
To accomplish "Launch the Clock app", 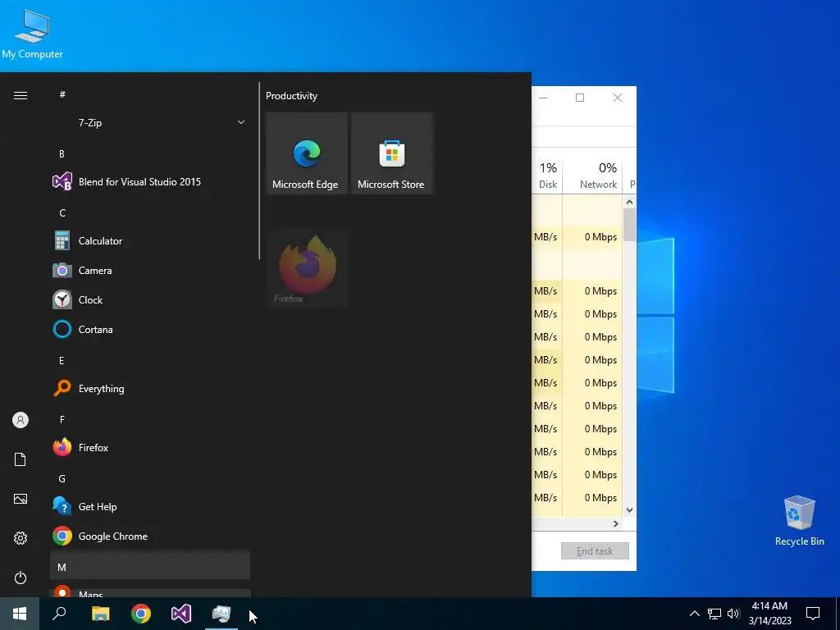I will click(x=150, y=299).
